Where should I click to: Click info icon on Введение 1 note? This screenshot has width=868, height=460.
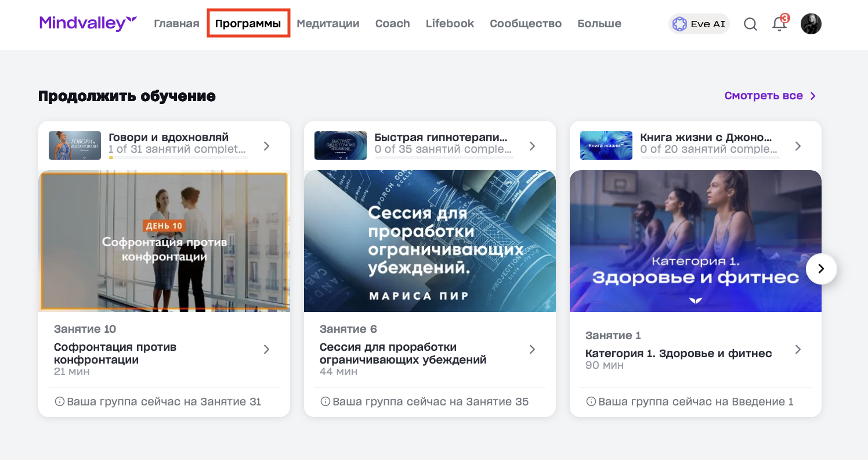pyautogui.click(x=591, y=401)
